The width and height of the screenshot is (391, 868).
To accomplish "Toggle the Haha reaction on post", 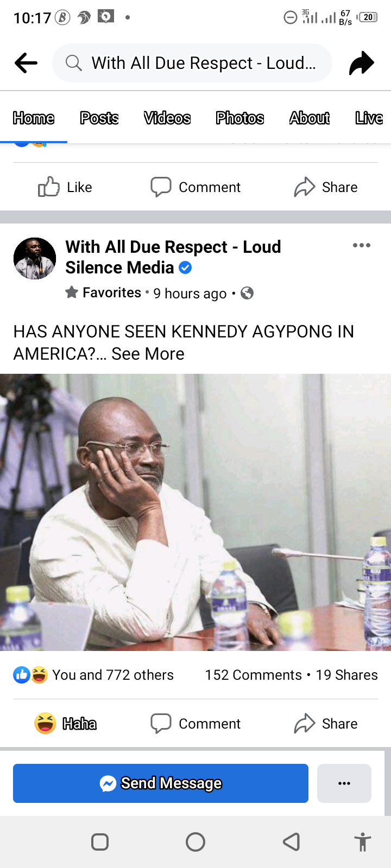I will [x=65, y=724].
